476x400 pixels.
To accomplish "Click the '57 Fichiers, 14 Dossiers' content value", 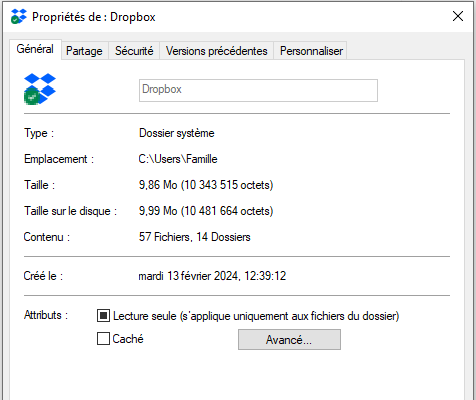I will click(x=195, y=237).
